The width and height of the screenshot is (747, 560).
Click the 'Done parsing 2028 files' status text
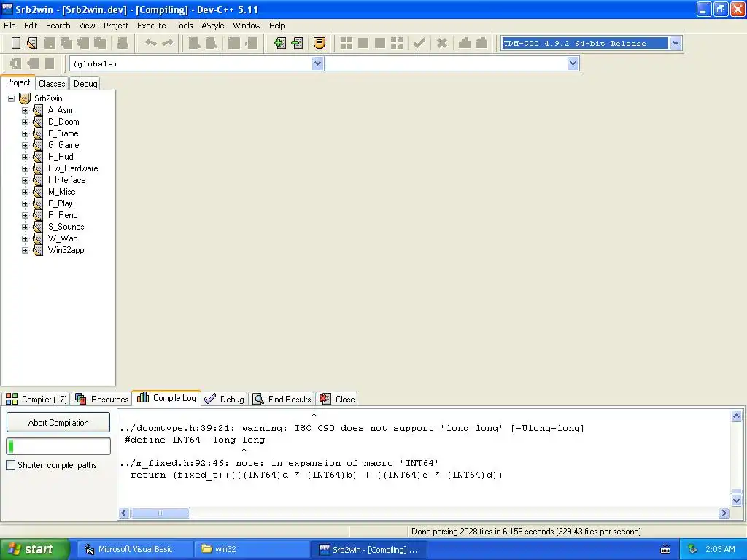tap(526, 531)
